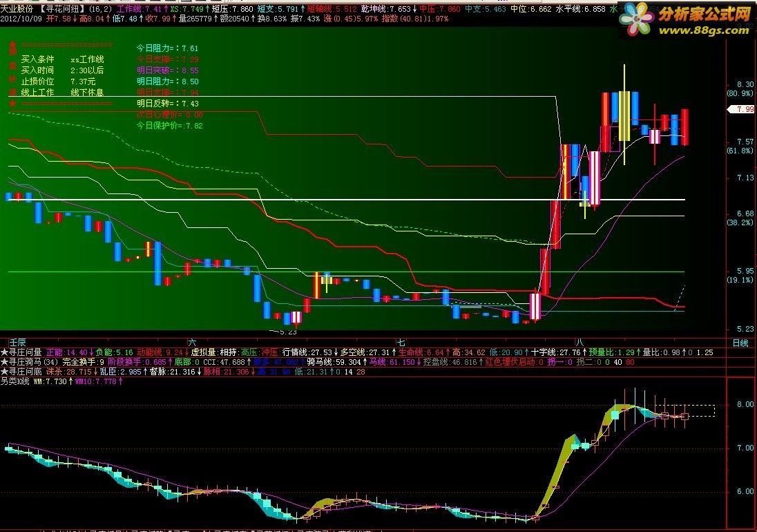Click the 乱臣:2.985 value

tap(124, 372)
